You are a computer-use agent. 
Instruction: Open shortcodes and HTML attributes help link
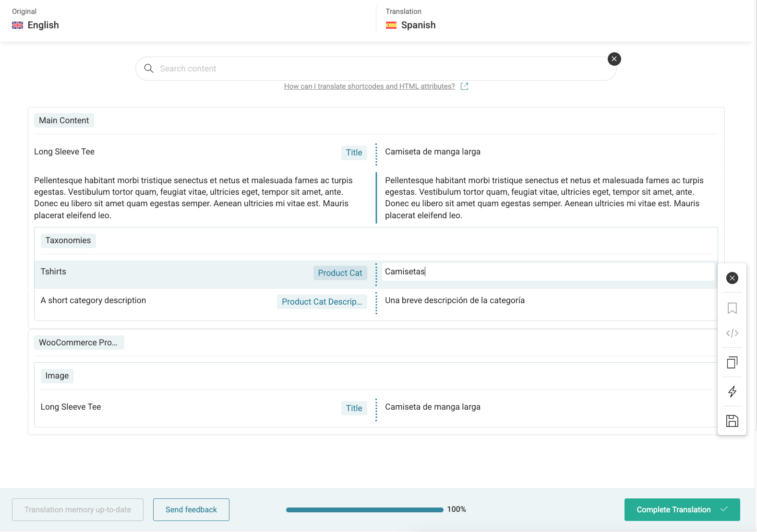point(369,86)
